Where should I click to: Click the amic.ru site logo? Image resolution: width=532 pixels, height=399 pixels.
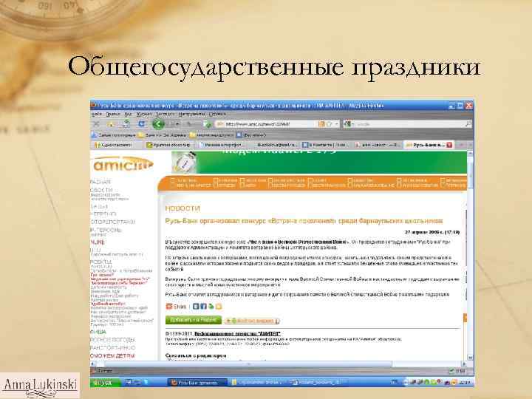[123, 165]
